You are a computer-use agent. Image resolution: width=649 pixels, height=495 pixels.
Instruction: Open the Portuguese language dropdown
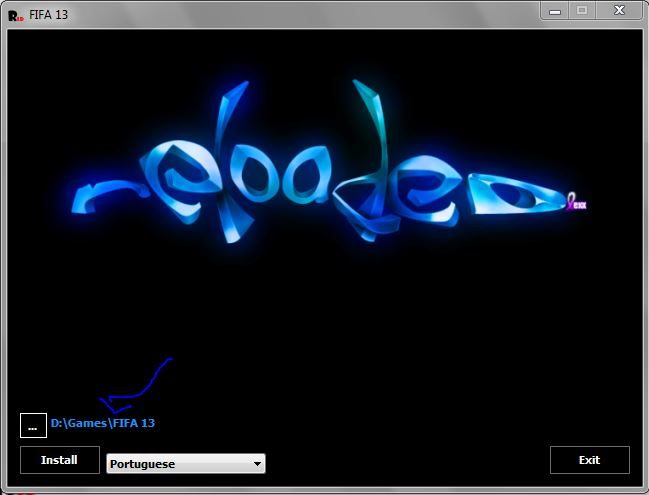(185, 464)
